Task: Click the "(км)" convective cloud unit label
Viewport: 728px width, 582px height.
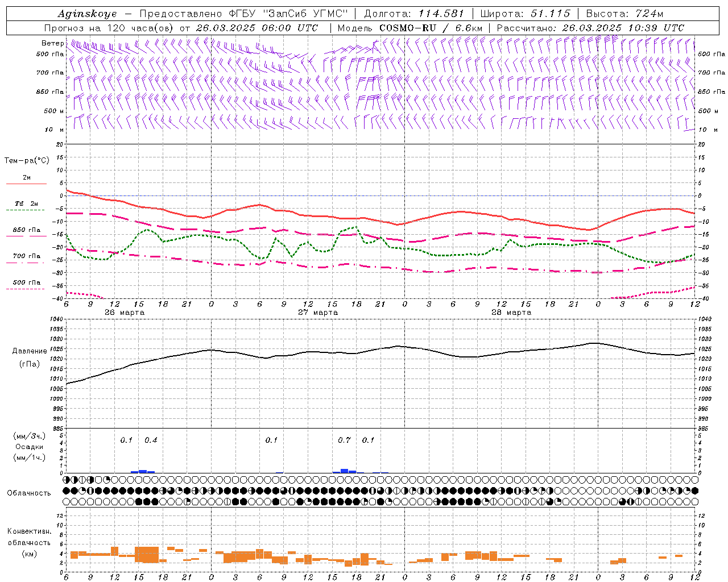Action: click(x=29, y=554)
